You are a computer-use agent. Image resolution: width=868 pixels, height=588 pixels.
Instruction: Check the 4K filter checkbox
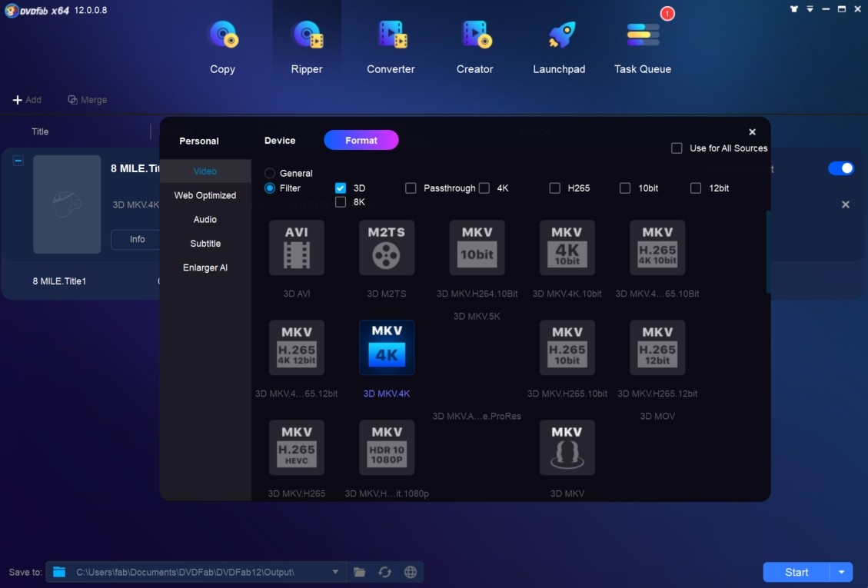coord(484,188)
